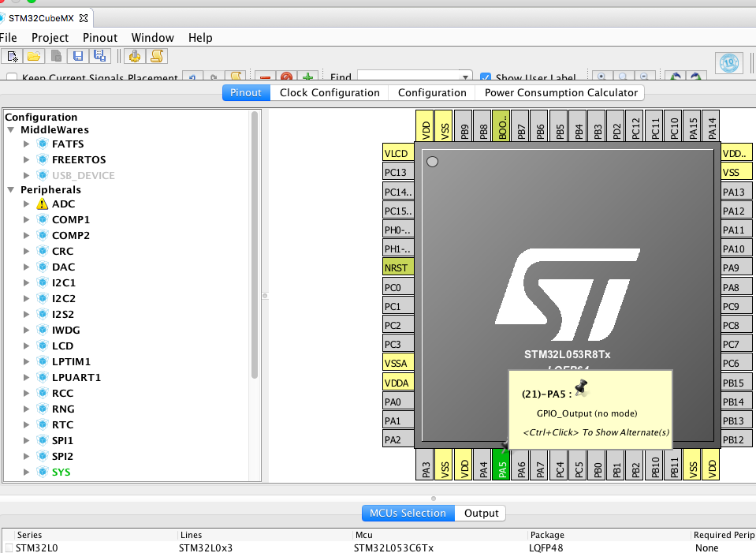Click the Generate Report scroll icon
The height and width of the screenshot is (553, 756).
[156, 56]
